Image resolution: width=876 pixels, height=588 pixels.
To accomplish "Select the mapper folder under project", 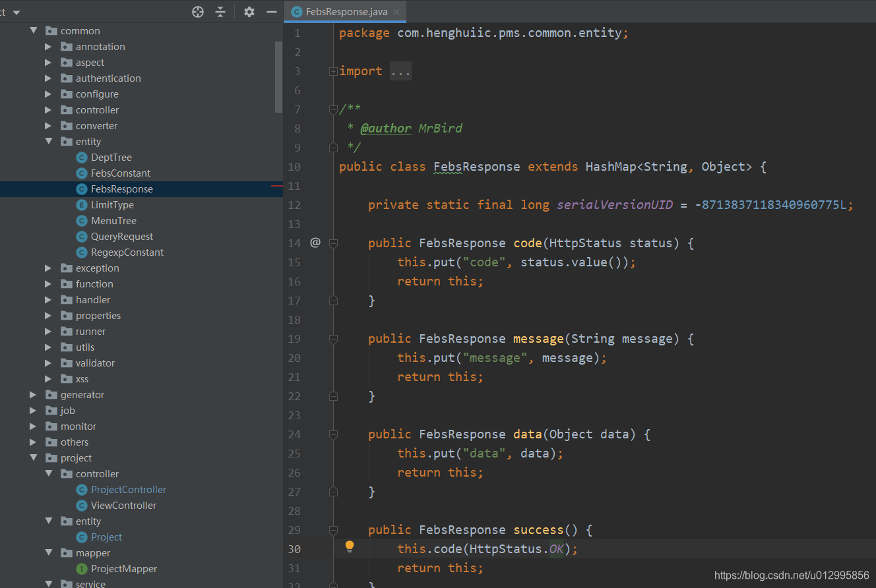I will pyautogui.click(x=92, y=552).
